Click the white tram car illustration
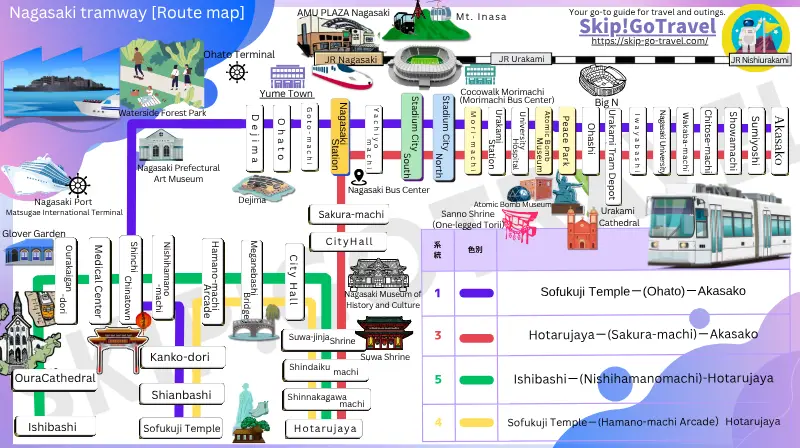Image resolution: width=800 pixels, height=448 pixels. point(720,227)
